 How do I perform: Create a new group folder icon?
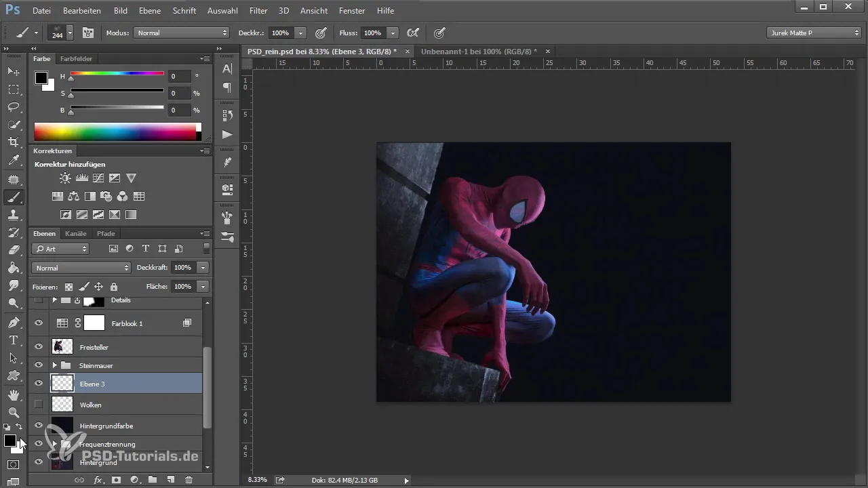tap(153, 480)
